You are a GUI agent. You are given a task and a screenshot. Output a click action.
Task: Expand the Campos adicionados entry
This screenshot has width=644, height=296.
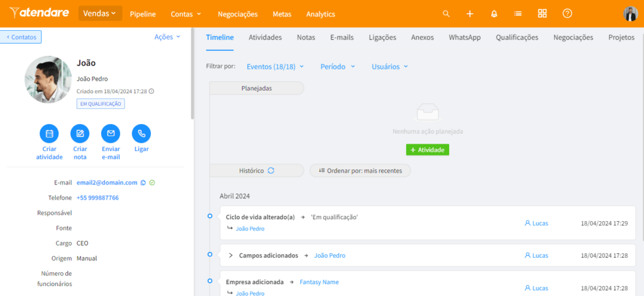tap(231, 255)
